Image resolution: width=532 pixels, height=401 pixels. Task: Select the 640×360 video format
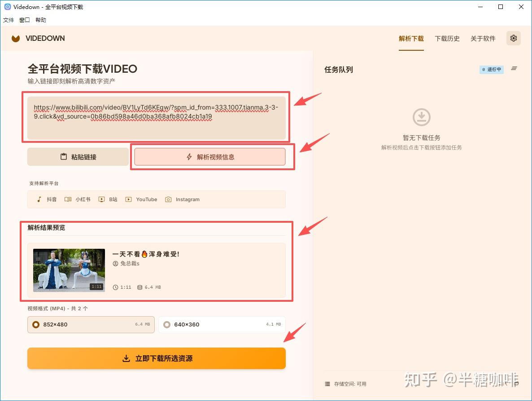pyautogui.click(x=222, y=325)
